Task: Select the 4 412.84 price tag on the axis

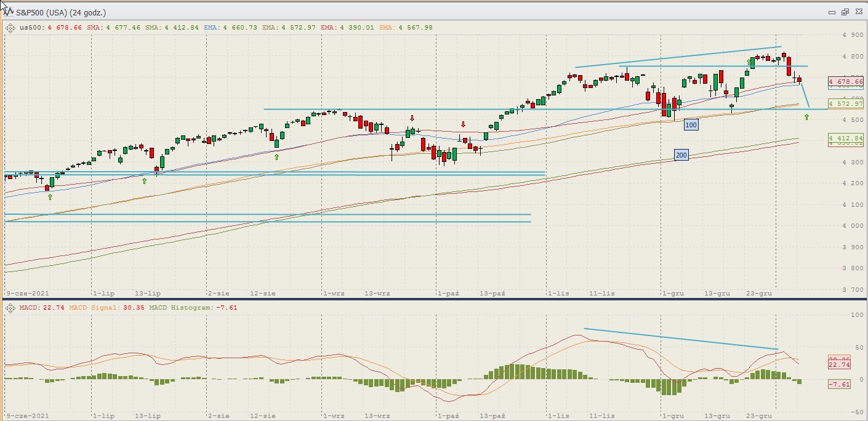Action: 846,137
